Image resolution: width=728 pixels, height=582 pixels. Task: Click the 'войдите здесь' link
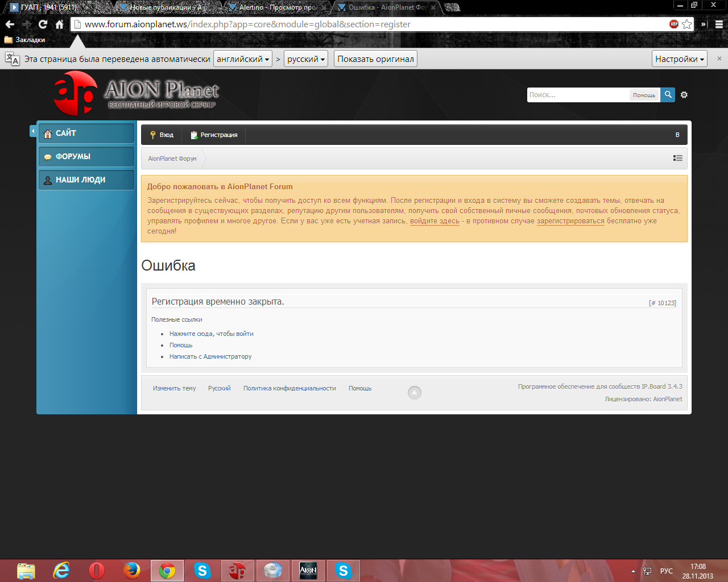[435, 221]
